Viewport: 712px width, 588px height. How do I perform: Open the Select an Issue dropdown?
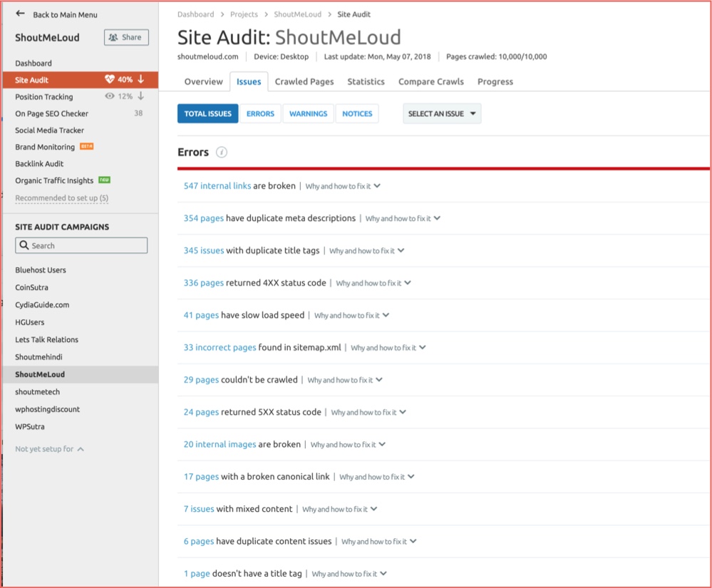point(442,114)
